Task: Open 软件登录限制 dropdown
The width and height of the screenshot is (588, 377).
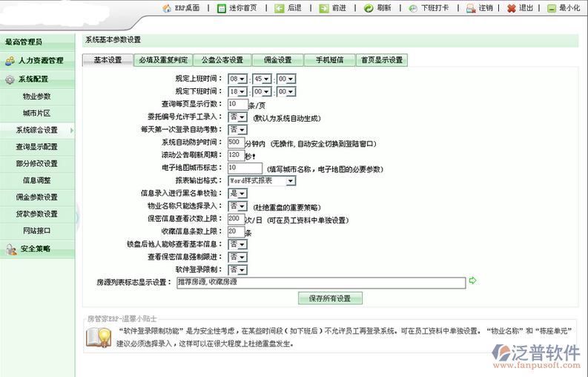Action: pyautogui.click(x=238, y=269)
